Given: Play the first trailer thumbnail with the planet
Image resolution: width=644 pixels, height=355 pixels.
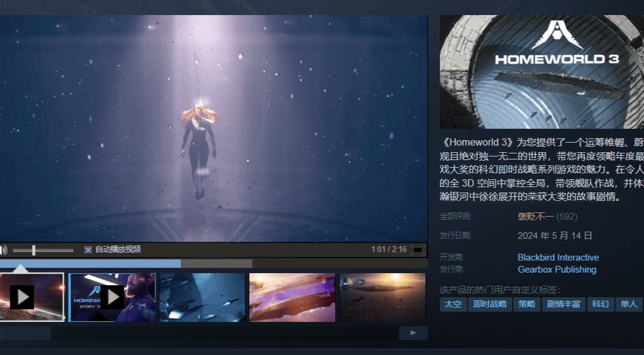Looking at the screenshot, I should point(32,297).
